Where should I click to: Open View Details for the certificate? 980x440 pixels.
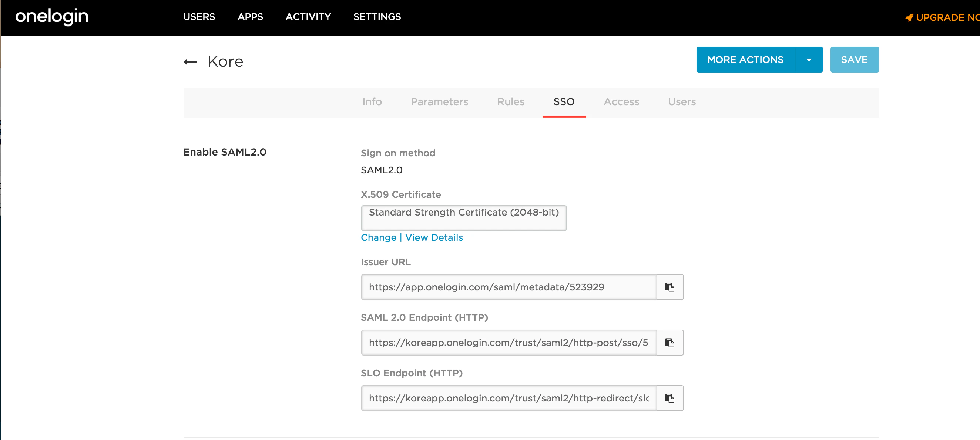pos(434,237)
